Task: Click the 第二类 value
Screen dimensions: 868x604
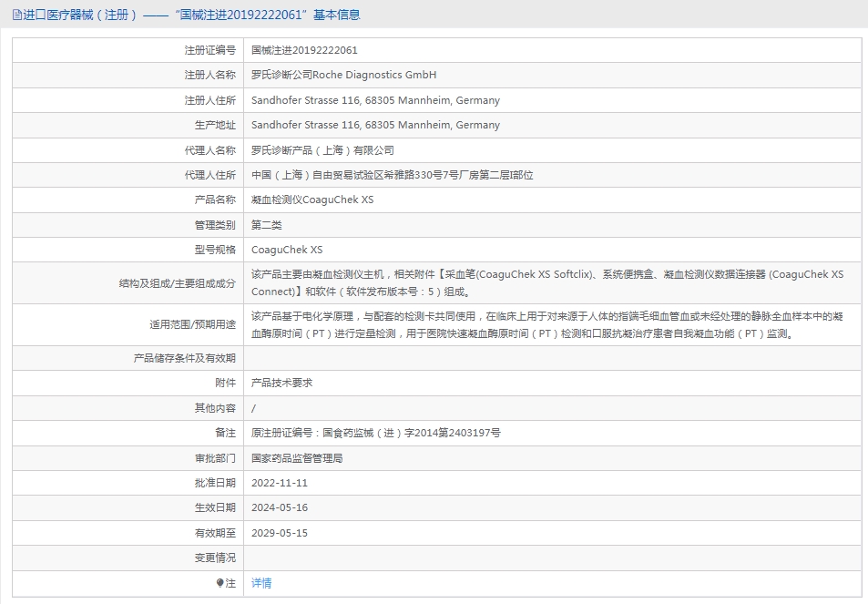Action: click(x=267, y=225)
